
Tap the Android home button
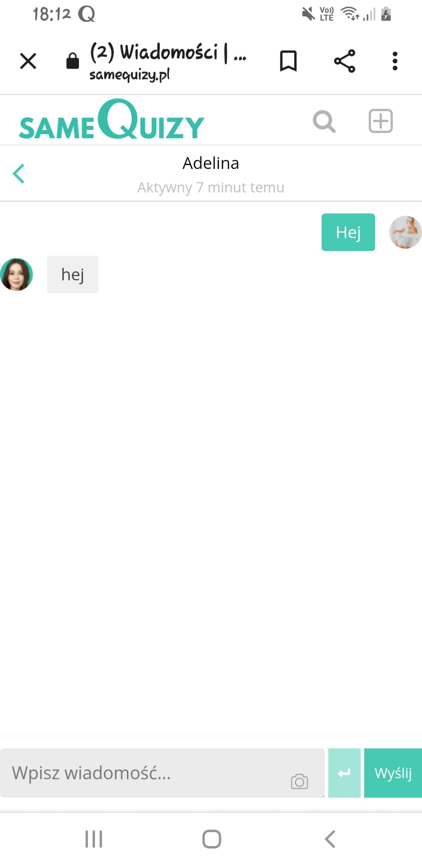212,839
